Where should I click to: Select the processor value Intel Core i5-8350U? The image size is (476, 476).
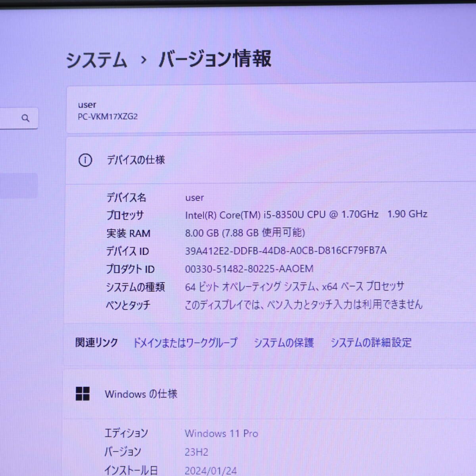[306, 215]
